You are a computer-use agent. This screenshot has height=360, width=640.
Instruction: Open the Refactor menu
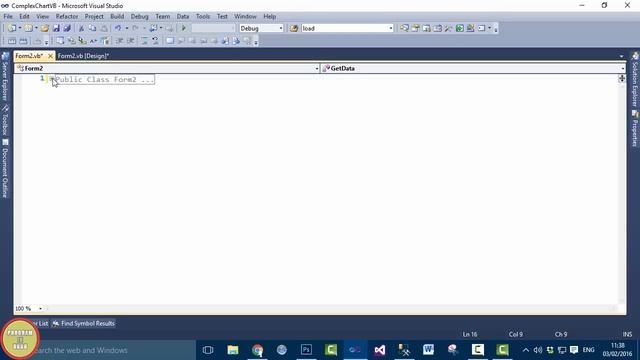67,16
